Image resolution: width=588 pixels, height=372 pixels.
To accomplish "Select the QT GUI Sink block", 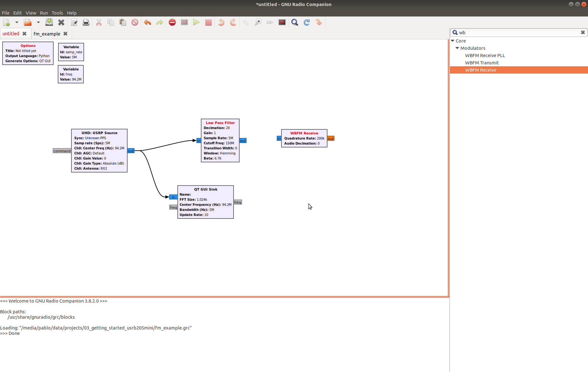I will tap(206, 202).
